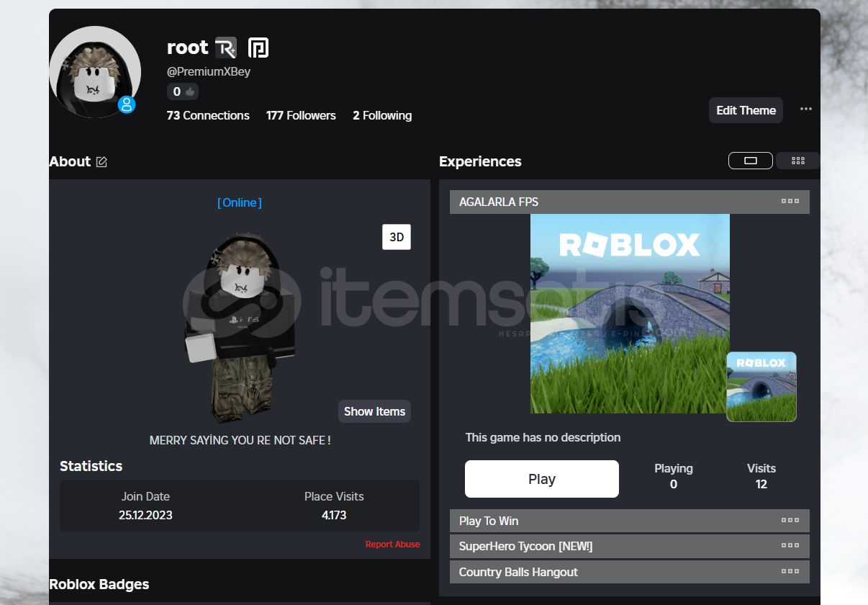Open the dots menu on Country Balls Hangout
The image size is (868, 605).
tap(790, 571)
